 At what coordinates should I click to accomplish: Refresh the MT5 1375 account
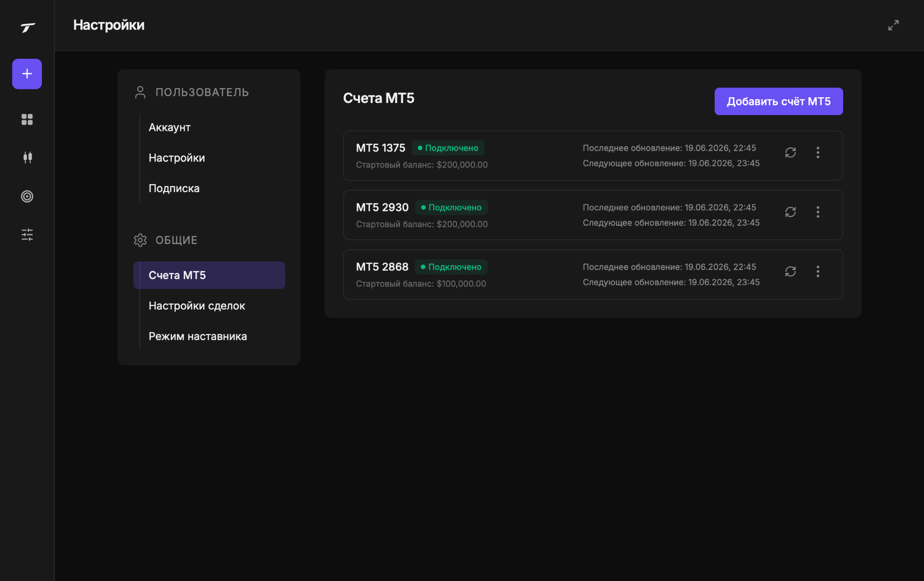pos(790,153)
